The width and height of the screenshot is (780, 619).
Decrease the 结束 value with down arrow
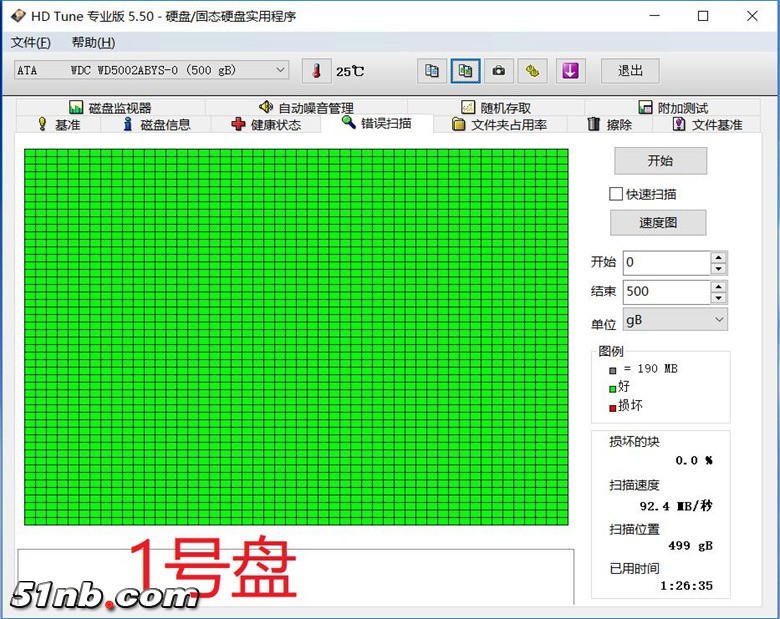coord(718,298)
